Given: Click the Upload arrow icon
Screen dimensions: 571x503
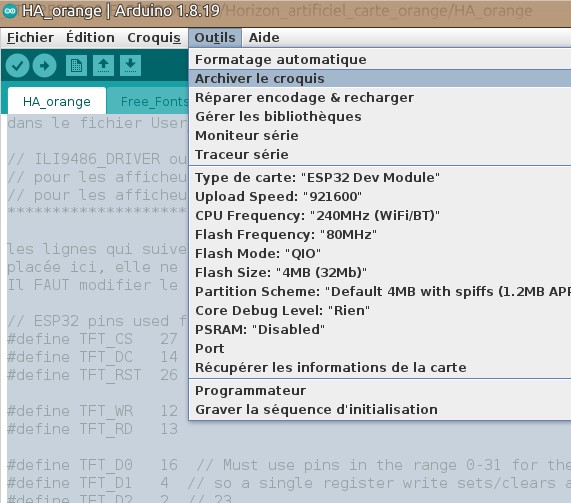Looking at the screenshot, I should pos(44,66).
